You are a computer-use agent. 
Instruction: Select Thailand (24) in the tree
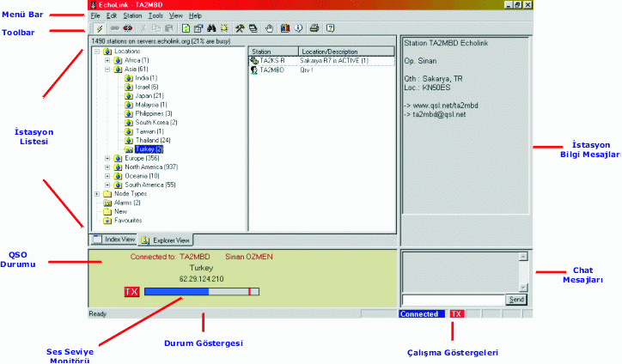[x=153, y=141]
